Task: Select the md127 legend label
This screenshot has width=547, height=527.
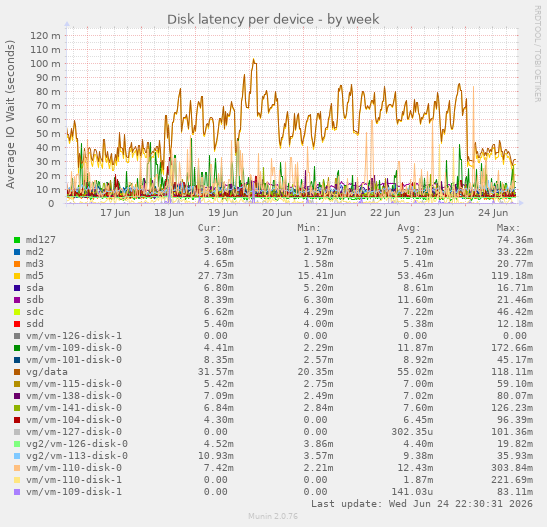Action: click(x=40, y=240)
